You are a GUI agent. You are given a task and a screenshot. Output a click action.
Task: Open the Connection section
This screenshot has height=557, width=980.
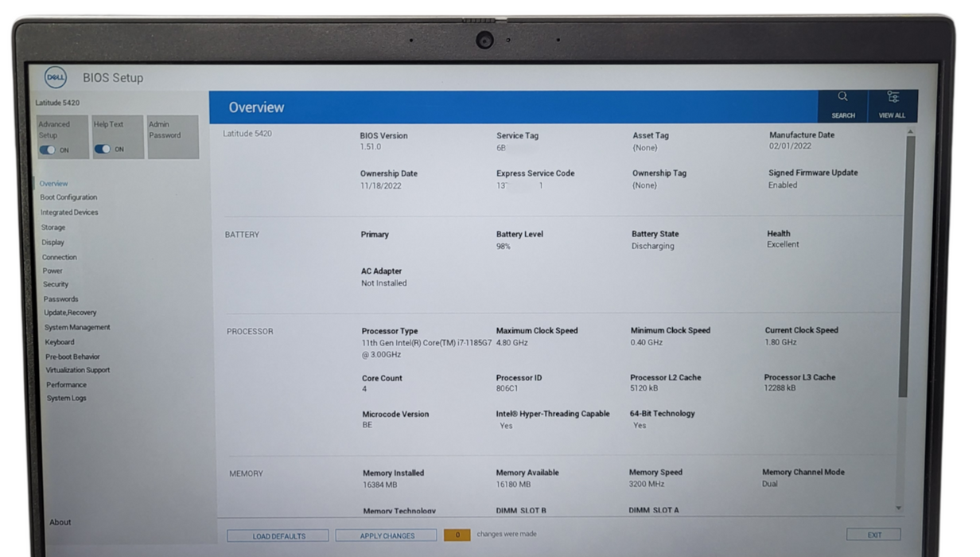[60, 258]
